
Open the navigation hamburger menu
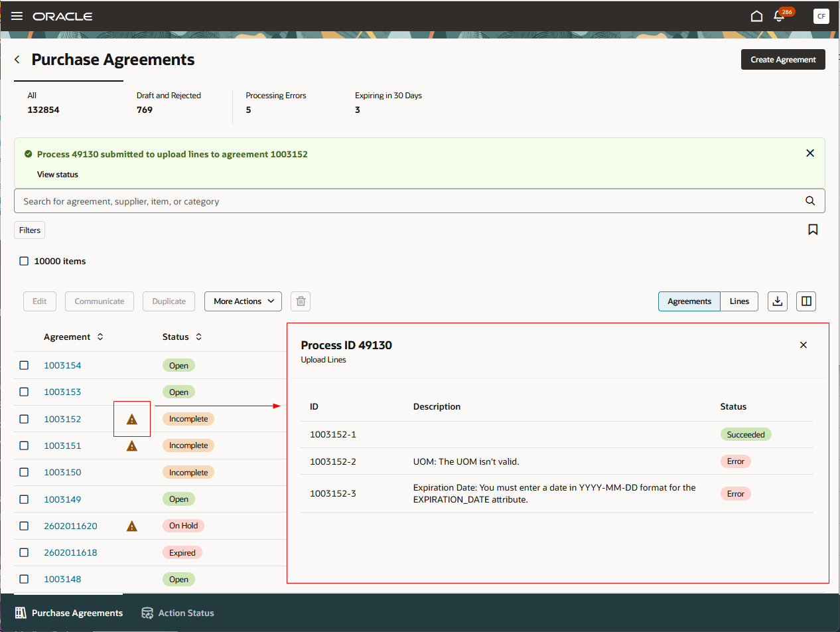[17, 16]
